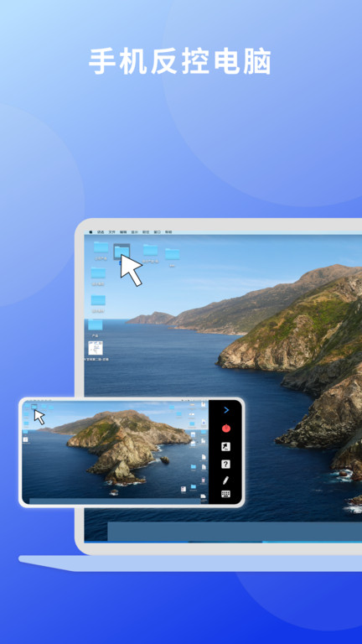Tap the red disconnect button on phone
The width and height of the screenshot is (362, 644).
[x=225, y=428]
